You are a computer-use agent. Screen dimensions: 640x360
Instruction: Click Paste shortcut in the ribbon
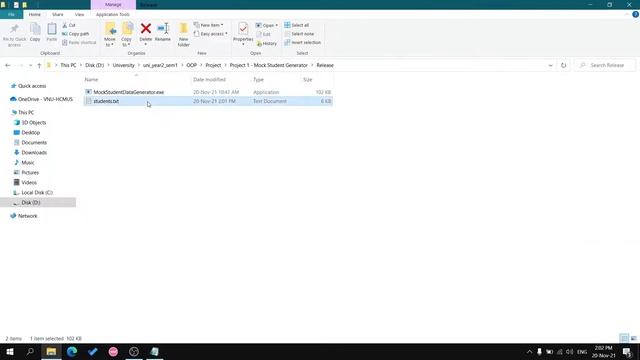tap(79, 42)
